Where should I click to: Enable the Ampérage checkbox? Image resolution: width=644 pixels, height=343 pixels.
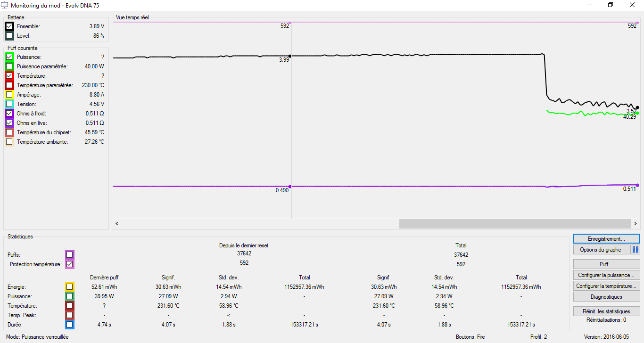(9, 95)
